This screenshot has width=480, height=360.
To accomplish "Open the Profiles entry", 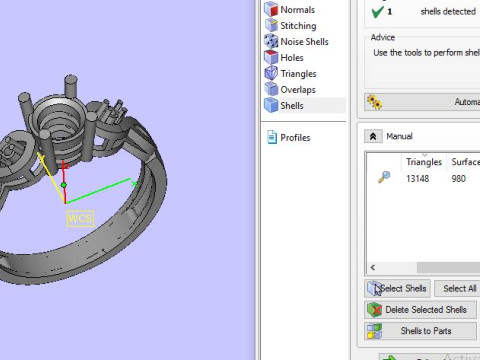I will [x=295, y=138].
